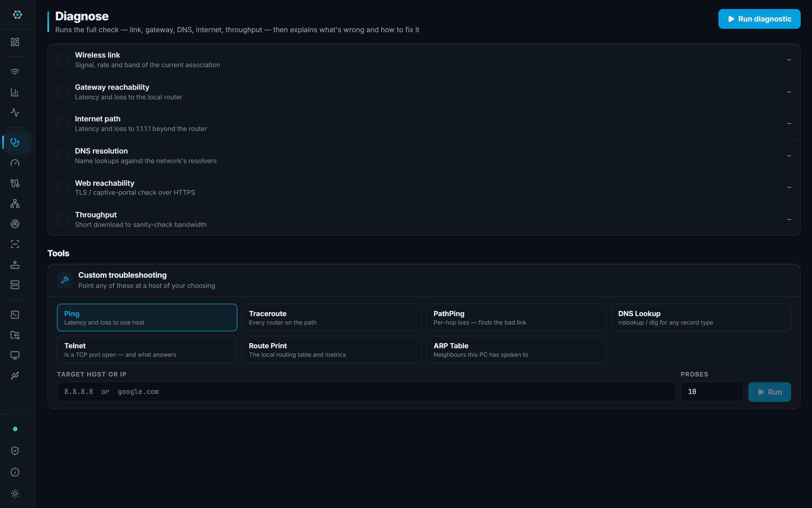
Task: Click the Tools section heading
Action: (x=58, y=253)
